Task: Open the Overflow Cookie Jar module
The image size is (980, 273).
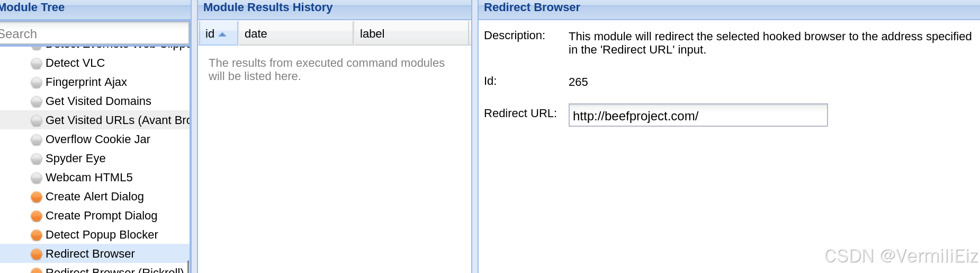Action: [x=98, y=139]
